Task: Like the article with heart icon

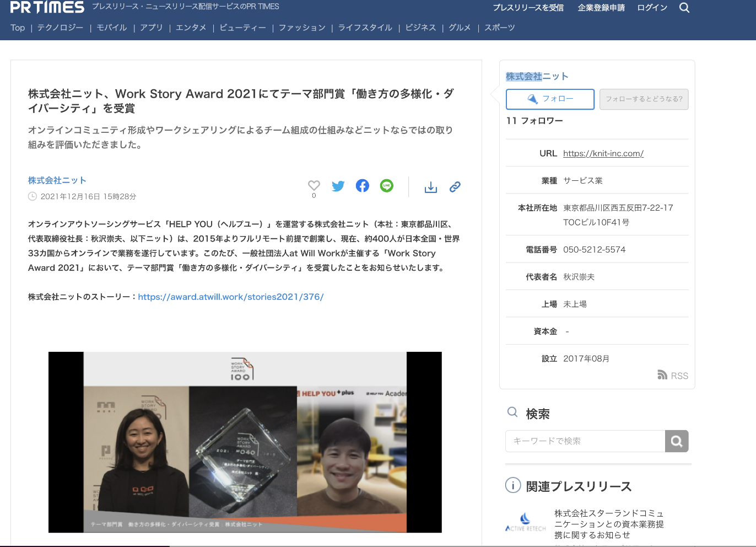Action: [314, 186]
